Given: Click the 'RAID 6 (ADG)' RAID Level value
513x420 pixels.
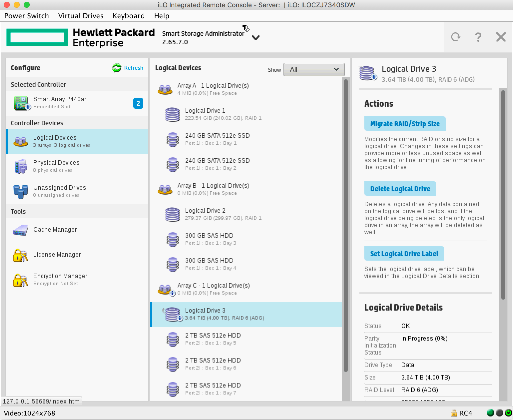Looking at the screenshot, I should [420, 390].
